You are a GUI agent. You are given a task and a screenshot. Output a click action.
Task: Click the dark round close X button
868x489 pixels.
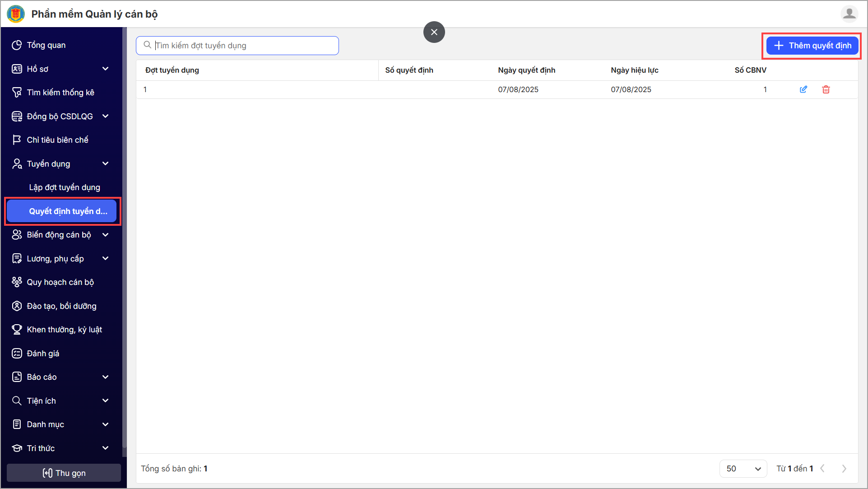[x=434, y=32]
